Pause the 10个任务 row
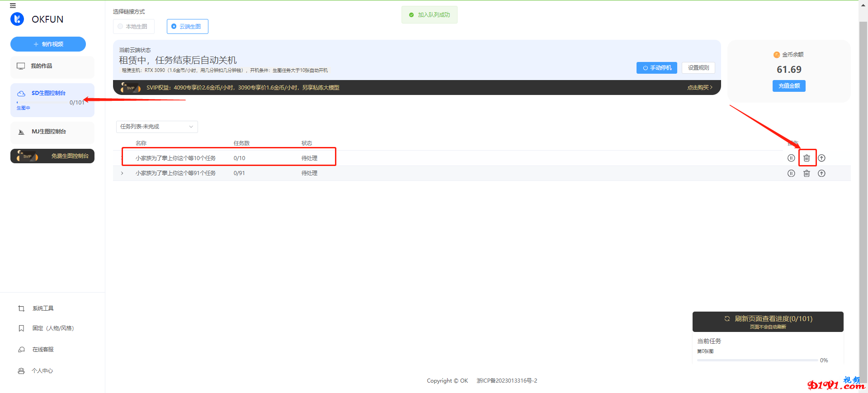Viewport: 868px width, 393px height. (x=791, y=158)
